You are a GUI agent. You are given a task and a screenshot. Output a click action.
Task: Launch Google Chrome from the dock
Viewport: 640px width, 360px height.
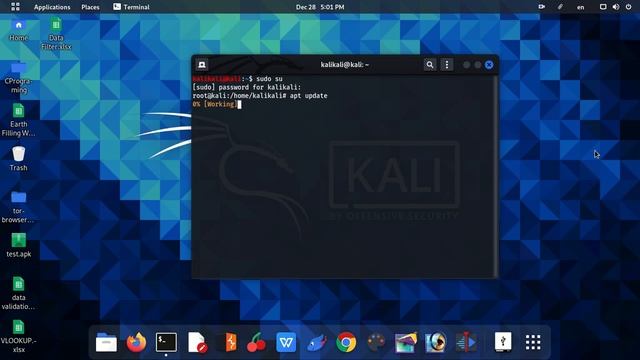click(346, 342)
